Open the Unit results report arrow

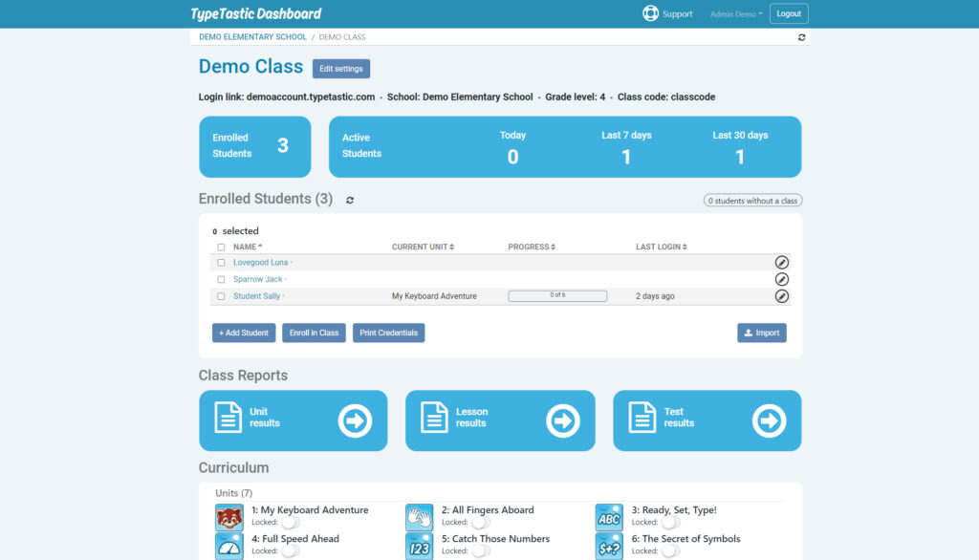coord(355,420)
